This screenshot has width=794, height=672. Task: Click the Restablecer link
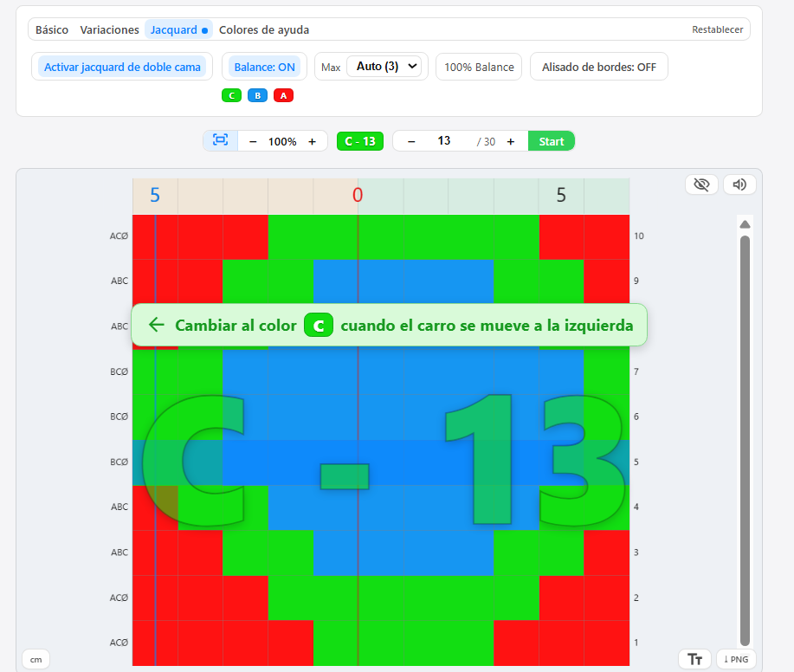[717, 29]
